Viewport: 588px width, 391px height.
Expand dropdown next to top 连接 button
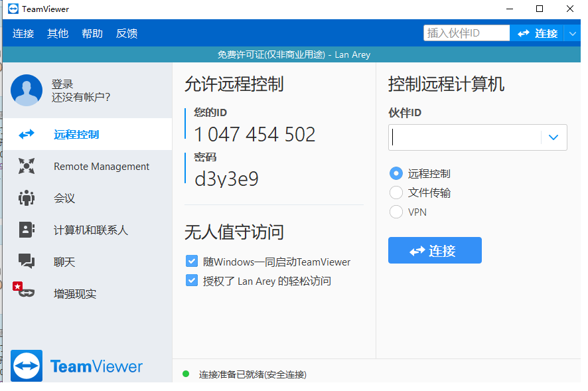click(572, 33)
